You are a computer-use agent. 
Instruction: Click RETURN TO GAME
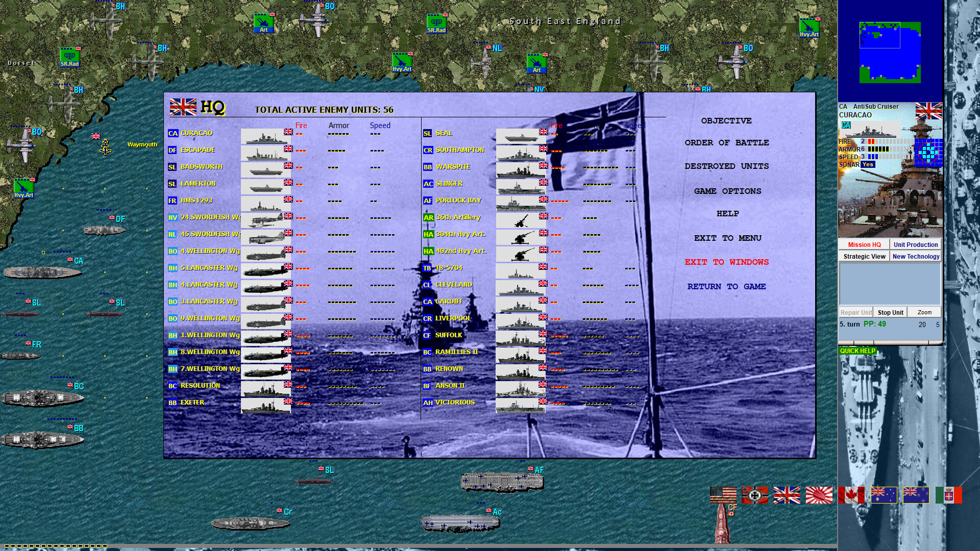(x=726, y=286)
